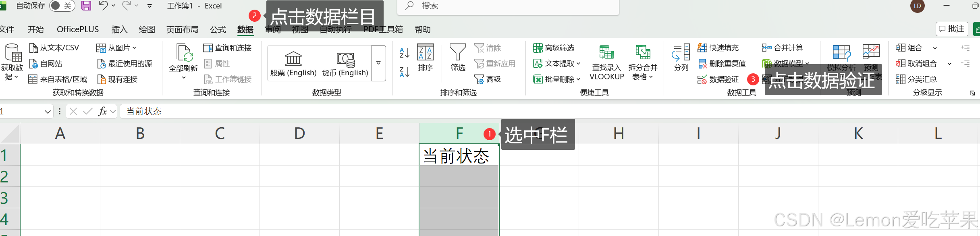Open the 帮助 ribbon tab

(x=422, y=29)
